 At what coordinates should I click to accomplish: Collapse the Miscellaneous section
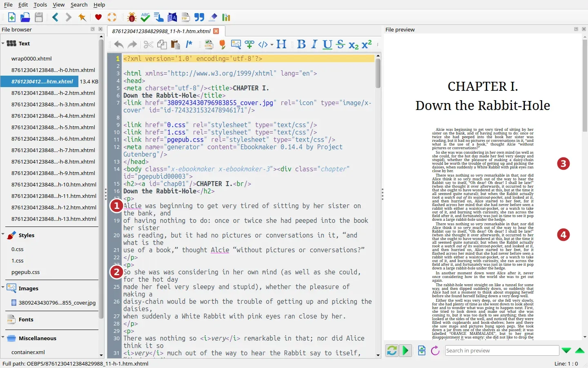(x=3, y=338)
